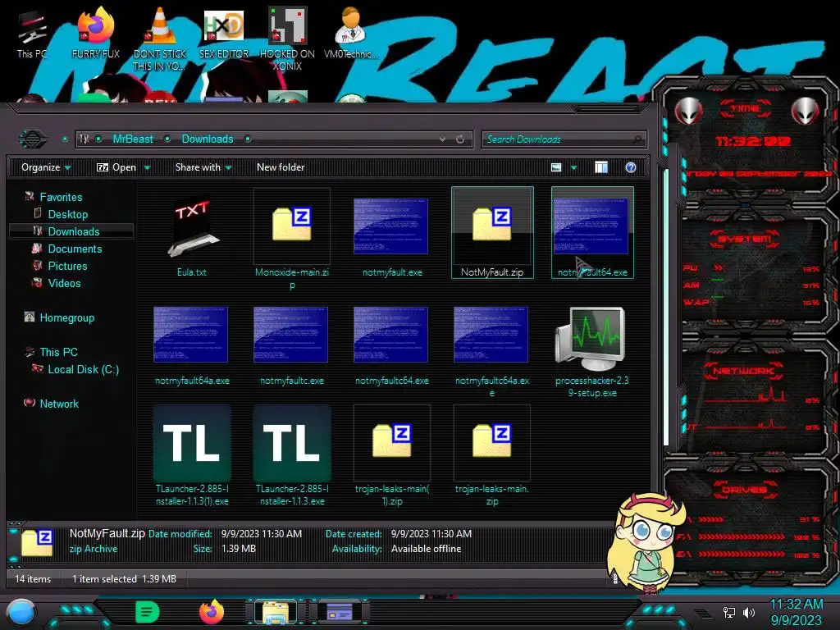Image resolution: width=840 pixels, height=630 pixels.
Task: Click the DRIVES gadget panel header
Action: (745, 489)
